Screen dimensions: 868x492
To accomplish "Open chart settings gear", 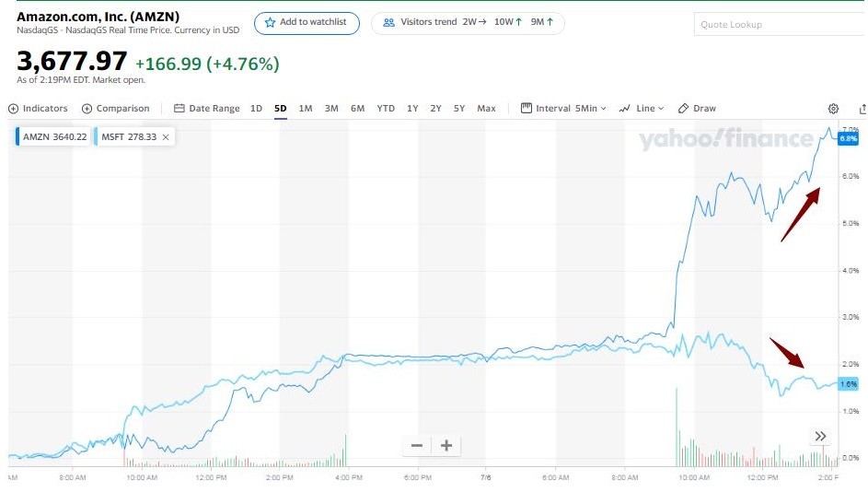I will point(834,109).
